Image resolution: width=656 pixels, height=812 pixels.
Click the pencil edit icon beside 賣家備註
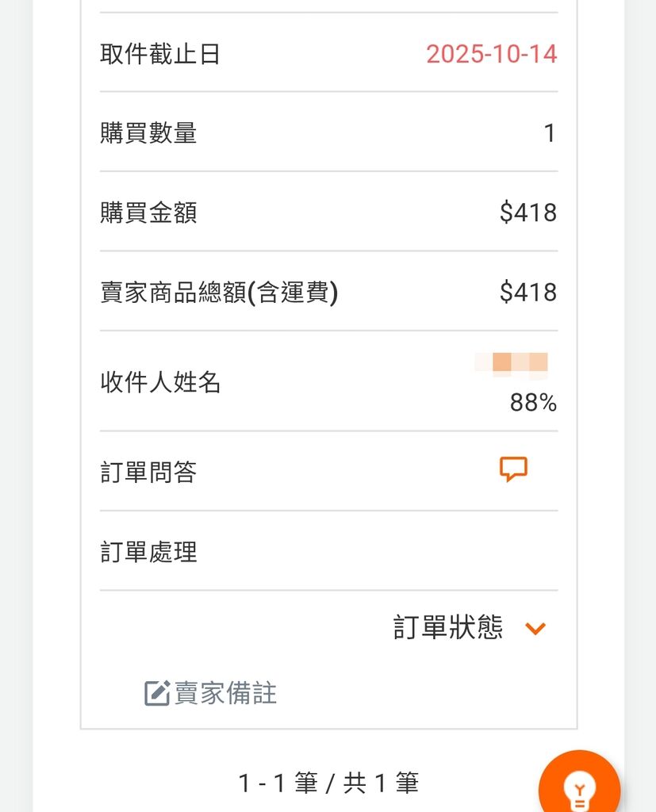click(157, 693)
